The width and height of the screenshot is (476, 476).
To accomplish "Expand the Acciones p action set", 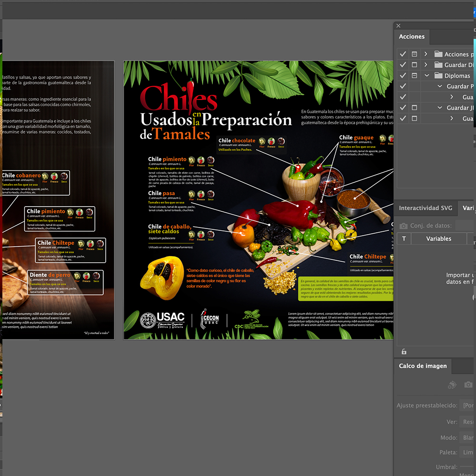I will coord(426,54).
